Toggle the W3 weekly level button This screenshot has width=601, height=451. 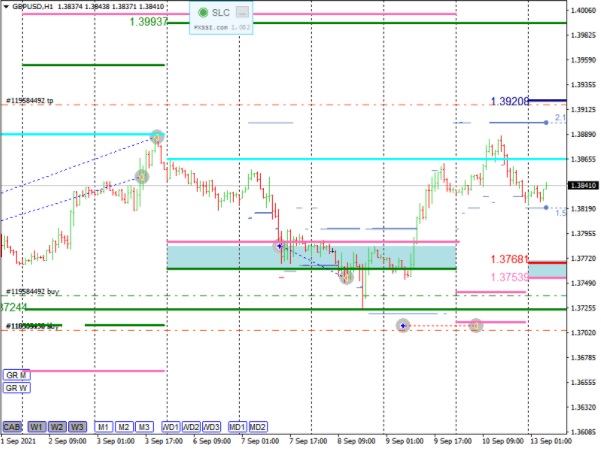tap(78, 426)
